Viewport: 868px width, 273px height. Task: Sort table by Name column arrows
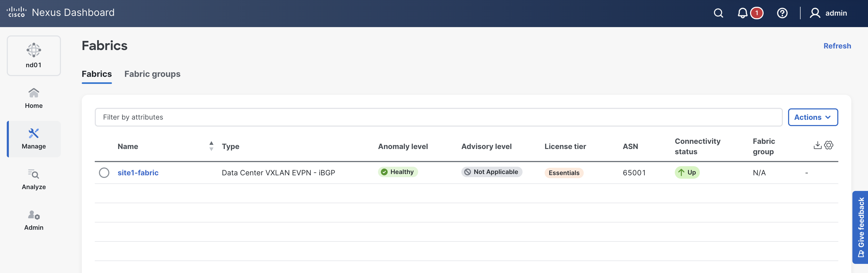tap(211, 146)
